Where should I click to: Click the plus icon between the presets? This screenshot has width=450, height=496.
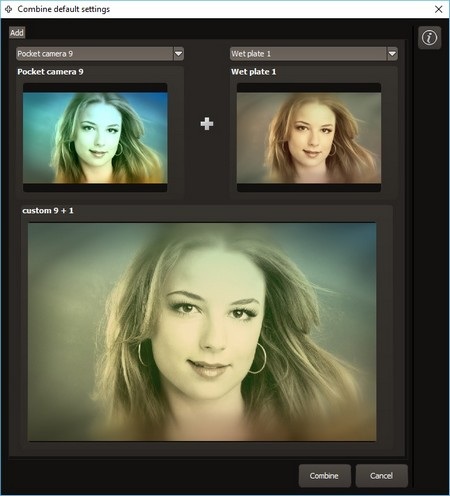point(207,124)
